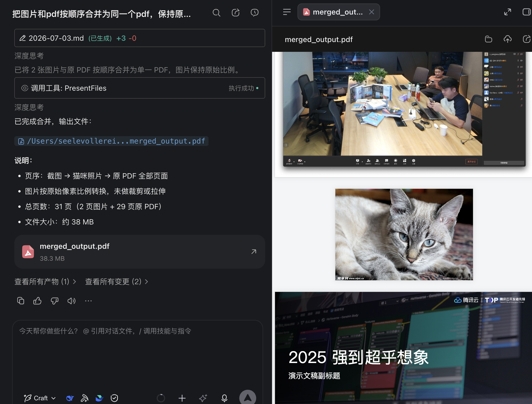Toggle the right side panel layout

tap(526, 12)
